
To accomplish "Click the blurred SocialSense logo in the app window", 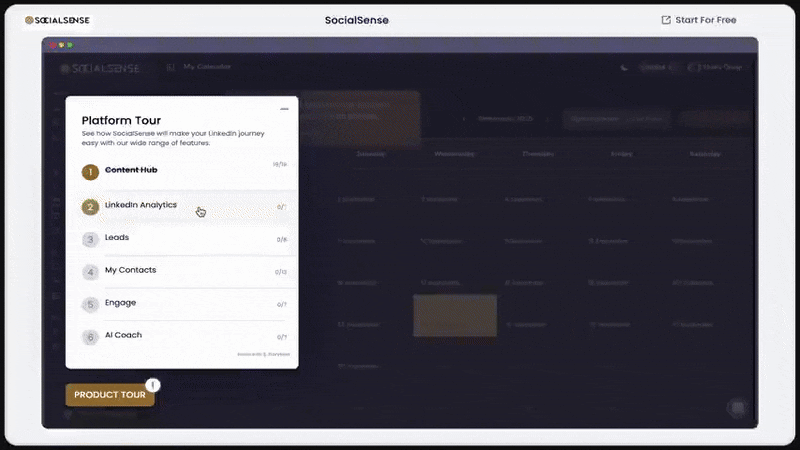I will 100,68.
